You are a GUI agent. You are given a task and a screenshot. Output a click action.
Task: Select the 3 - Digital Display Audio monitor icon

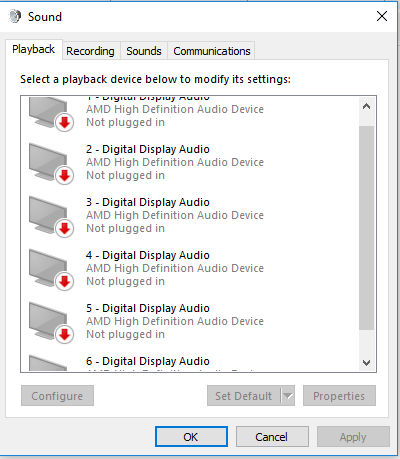[50, 215]
